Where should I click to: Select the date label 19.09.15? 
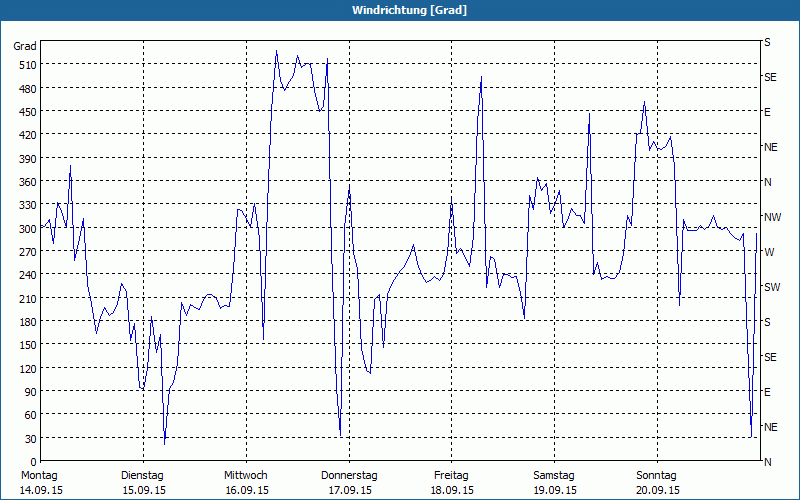click(555, 490)
